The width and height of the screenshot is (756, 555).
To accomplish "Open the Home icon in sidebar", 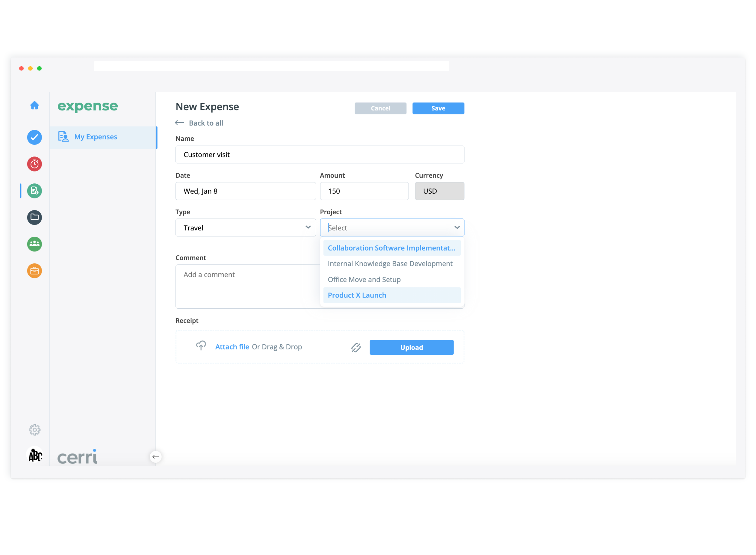I will point(34,106).
